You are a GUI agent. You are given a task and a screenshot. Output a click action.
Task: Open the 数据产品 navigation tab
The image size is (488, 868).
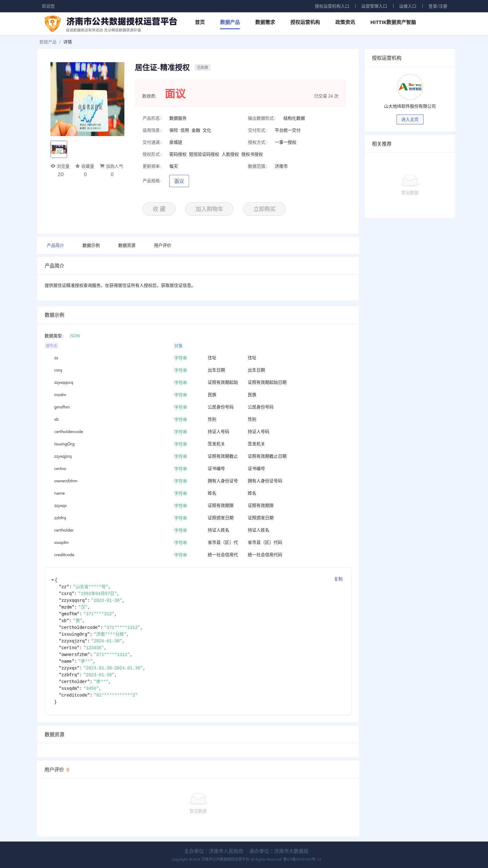(230, 22)
